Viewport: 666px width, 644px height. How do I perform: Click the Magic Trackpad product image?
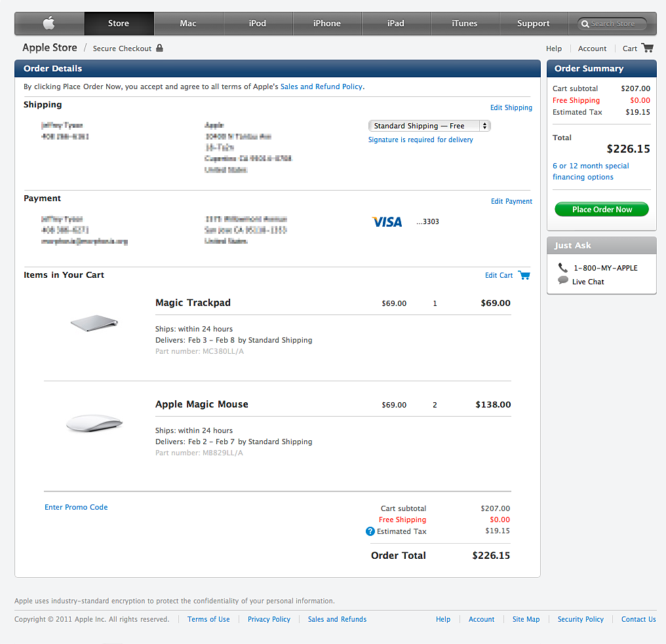click(x=94, y=322)
